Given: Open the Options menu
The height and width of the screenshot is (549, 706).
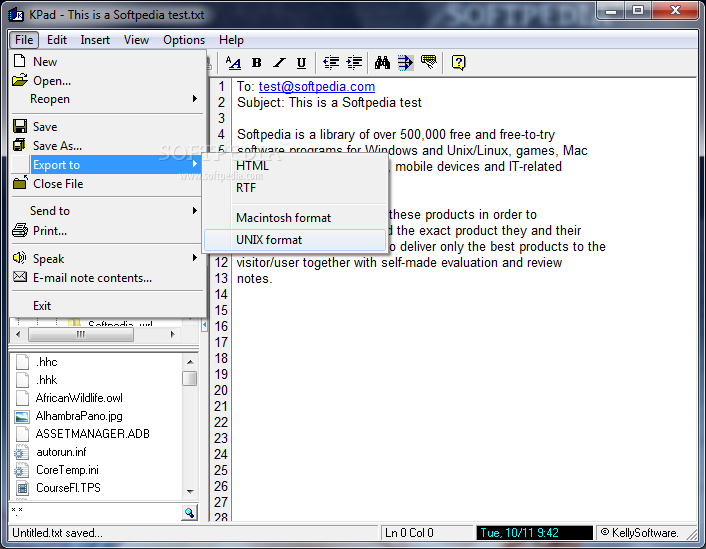Looking at the screenshot, I should click(x=184, y=40).
